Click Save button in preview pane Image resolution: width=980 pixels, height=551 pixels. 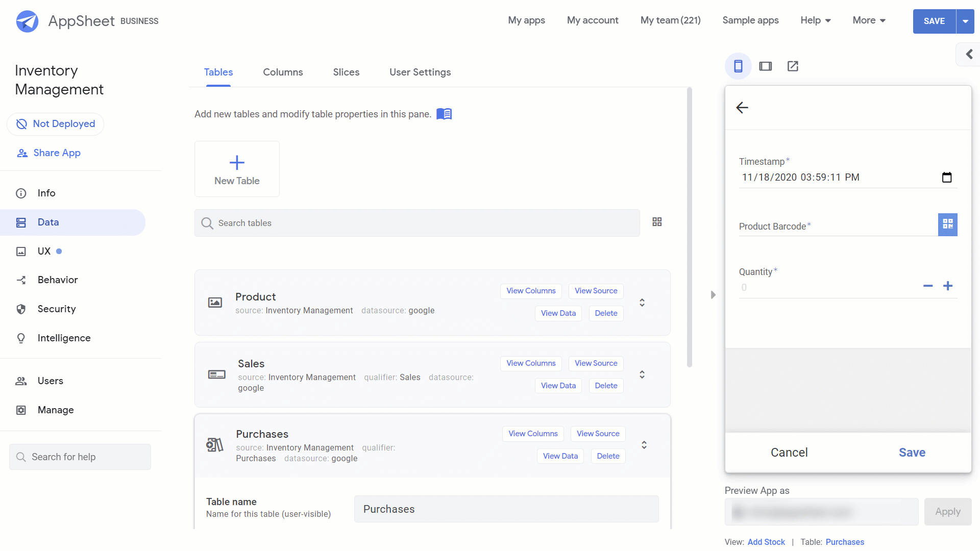coord(911,452)
